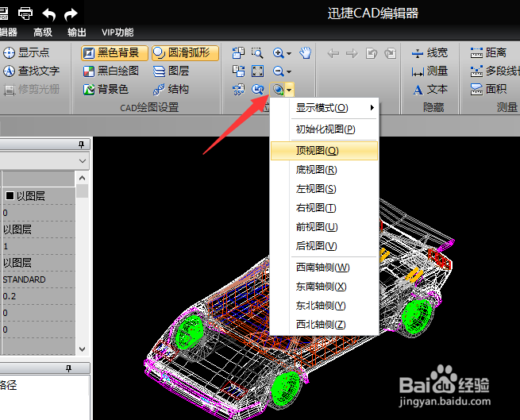Screen dimensions: 520x420
Task: Click pin icon on properties panel
Action: (x=81, y=144)
